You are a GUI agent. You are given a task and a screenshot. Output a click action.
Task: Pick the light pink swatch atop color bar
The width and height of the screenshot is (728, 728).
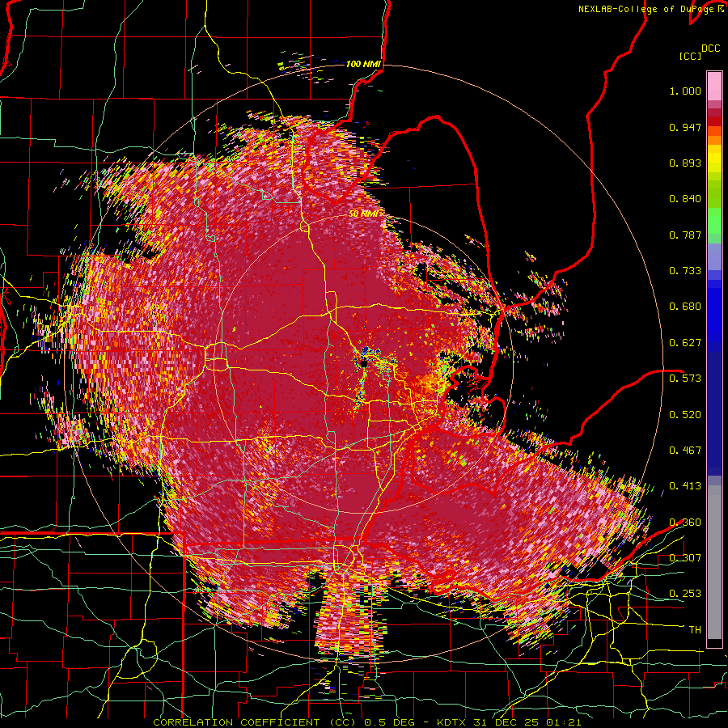(x=714, y=86)
